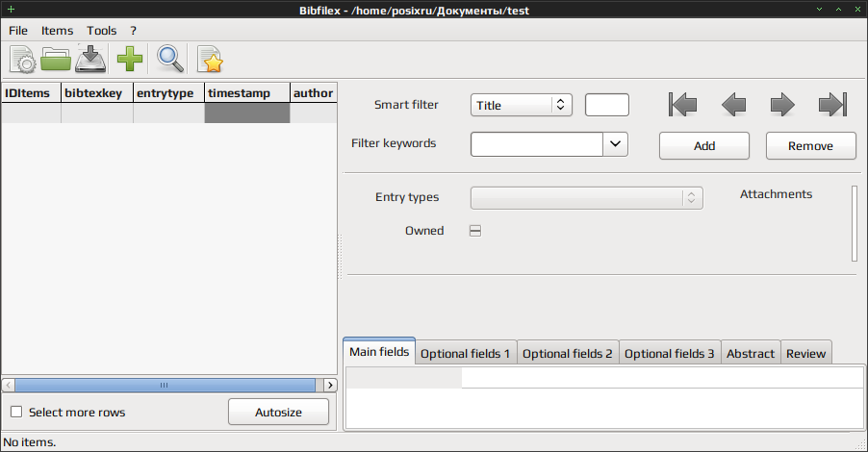The width and height of the screenshot is (868, 452).
Task: Add new item with green plus icon
Action: click(130, 60)
